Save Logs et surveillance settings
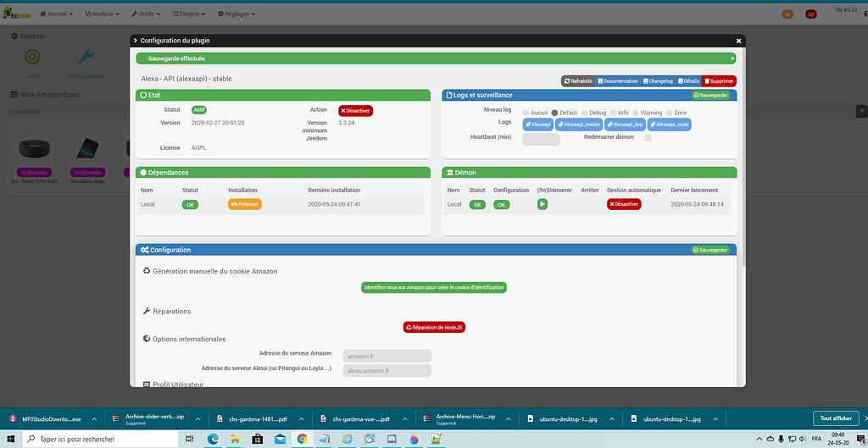The height and width of the screenshot is (448, 868). [710, 95]
